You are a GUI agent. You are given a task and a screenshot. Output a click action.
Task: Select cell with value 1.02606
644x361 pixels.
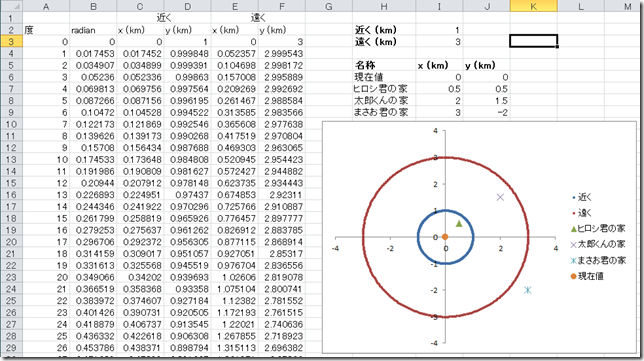click(235, 277)
